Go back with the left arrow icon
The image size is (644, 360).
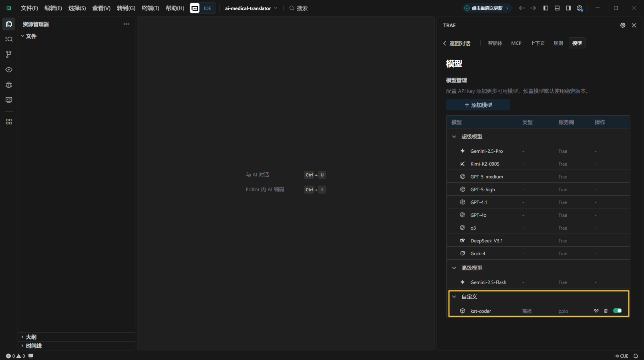521,8
